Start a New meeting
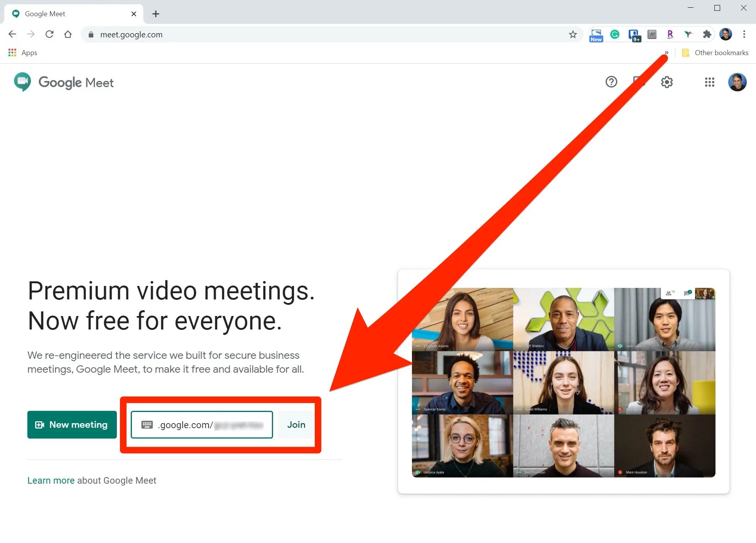 tap(72, 424)
